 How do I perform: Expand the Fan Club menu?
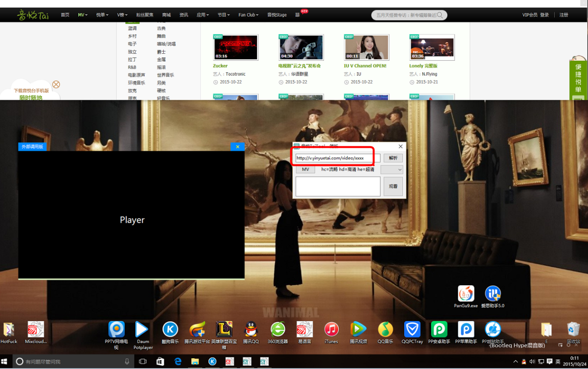pyautogui.click(x=248, y=15)
